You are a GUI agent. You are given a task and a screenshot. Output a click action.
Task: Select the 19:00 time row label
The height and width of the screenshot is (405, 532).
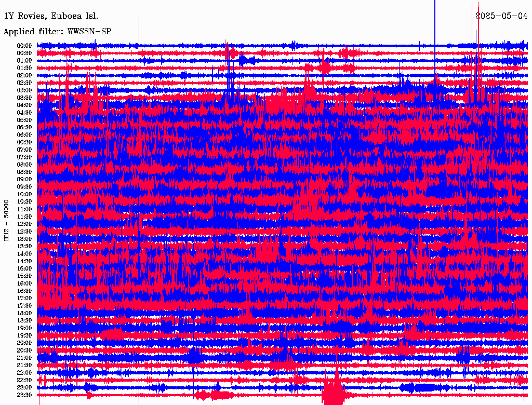pyautogui.click(x=24, y=328)
